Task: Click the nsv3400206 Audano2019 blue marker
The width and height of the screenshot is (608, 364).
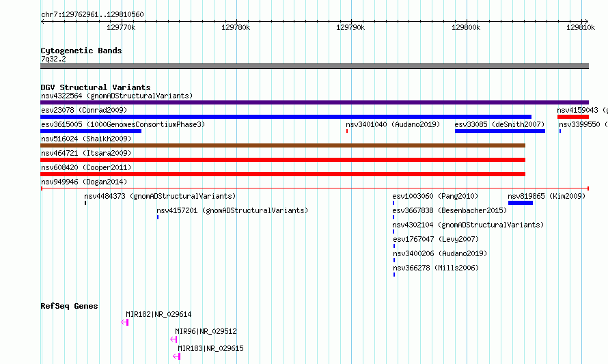Action: click(394, 260)
